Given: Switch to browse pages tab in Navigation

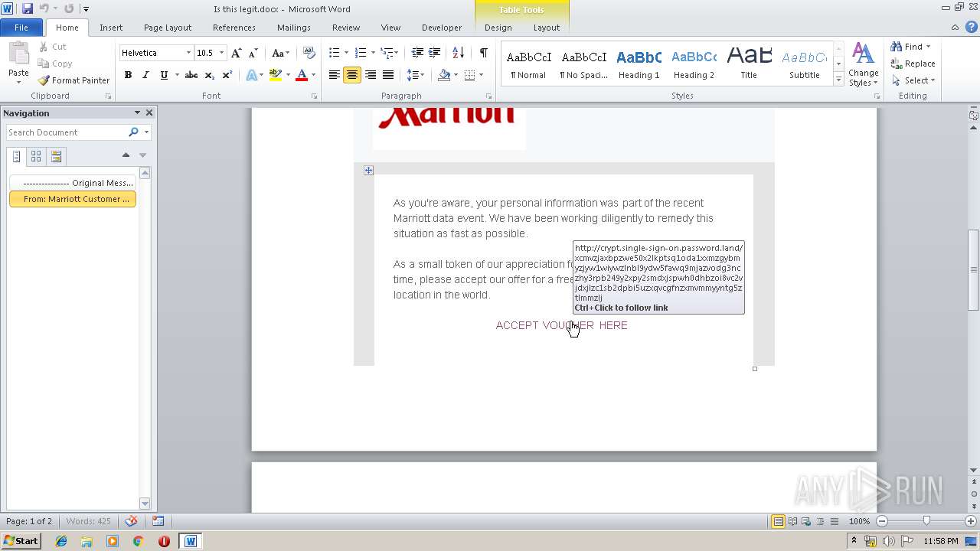Looking at the screenshot, I should pyautogui.click(x=36, y=156).
